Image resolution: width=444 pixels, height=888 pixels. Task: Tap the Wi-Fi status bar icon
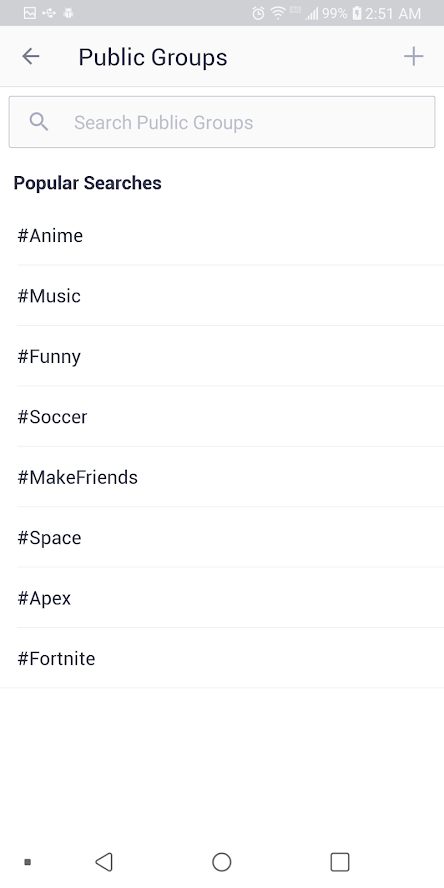pyautogui.click(x=278, y=13)
